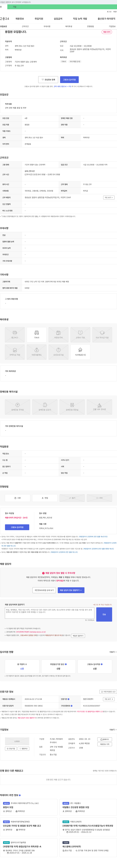Click the 자녀 학자금 지원 welfare icon

[x=102, y=335]
